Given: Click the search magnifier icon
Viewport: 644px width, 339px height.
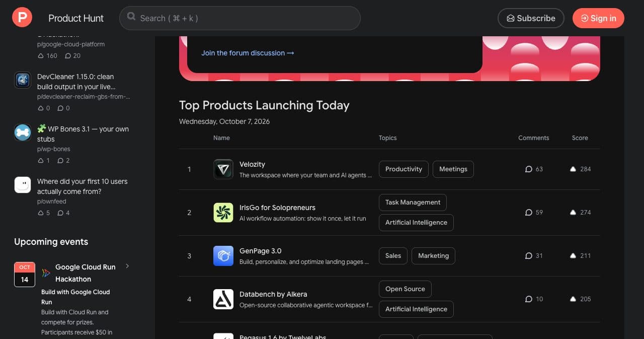Looking at the screenshot, I should (131, 17).
